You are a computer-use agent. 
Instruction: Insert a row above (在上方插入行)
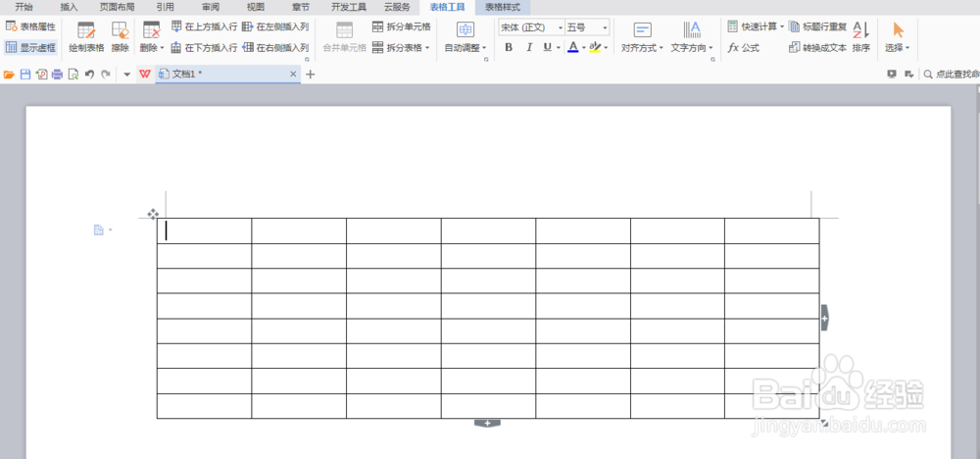[204, 26]
